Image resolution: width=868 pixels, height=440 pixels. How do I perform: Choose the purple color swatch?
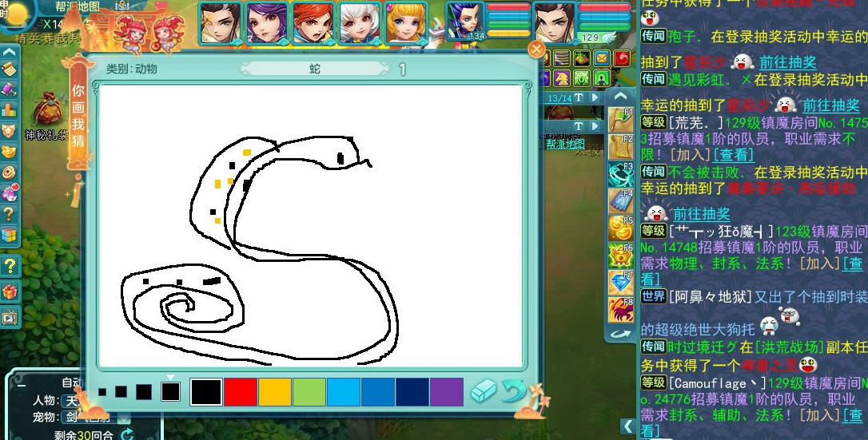click(446, 392)
